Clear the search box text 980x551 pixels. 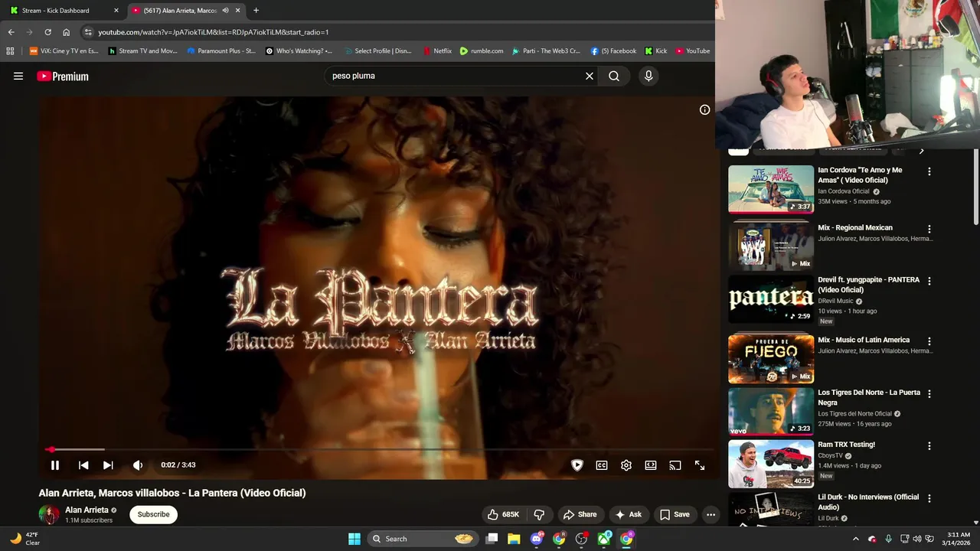[590, 76]
